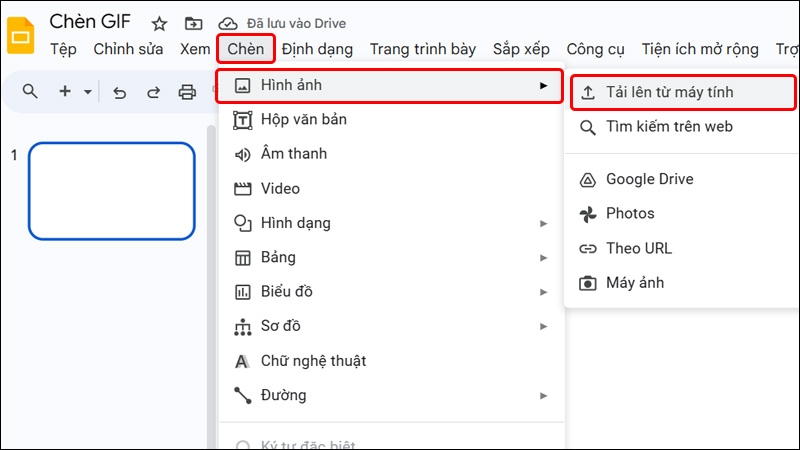Click the table icon beside Bảng
This screenshot has height=450, width=800.
[242, 258]
